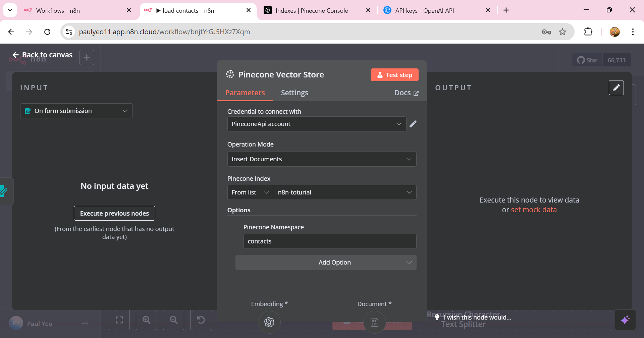The height and width of the screenshot is (338, 644).
Task: Open the saved passwords key icon
Action: coord(546,32)
